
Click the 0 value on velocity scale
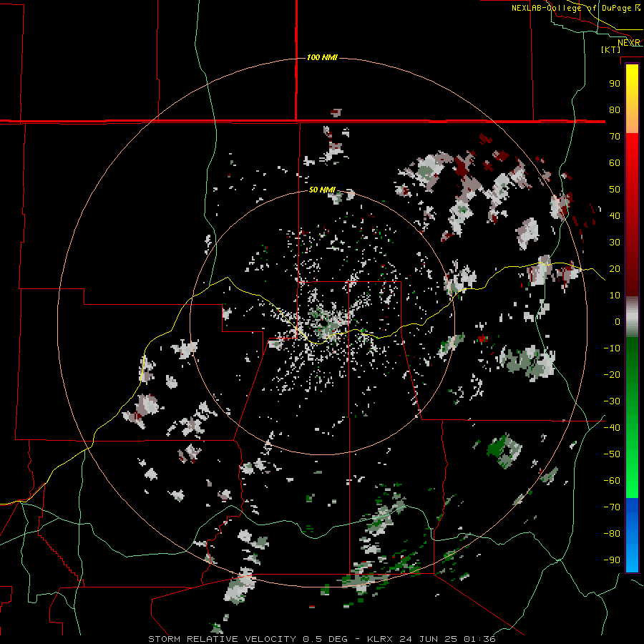pyautogui.click(x=618, y=322)
